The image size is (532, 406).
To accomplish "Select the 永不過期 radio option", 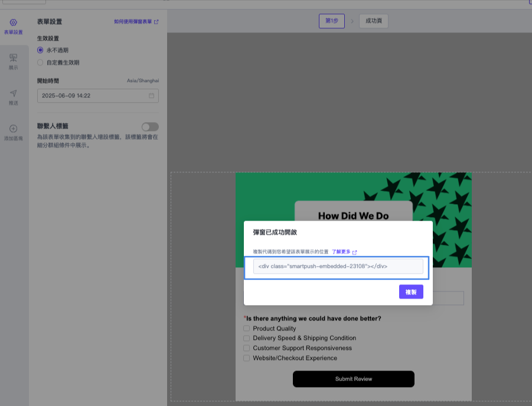I will [x=40, y=51].
